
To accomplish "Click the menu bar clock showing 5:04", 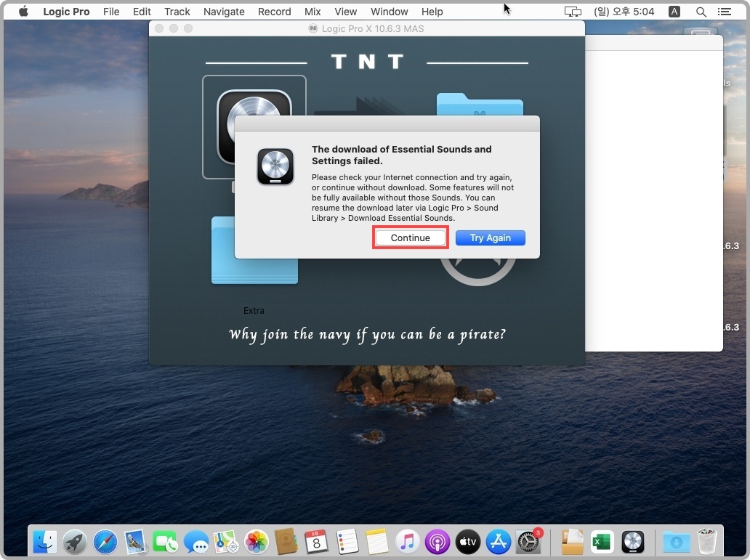I will [x=624, y=12].
